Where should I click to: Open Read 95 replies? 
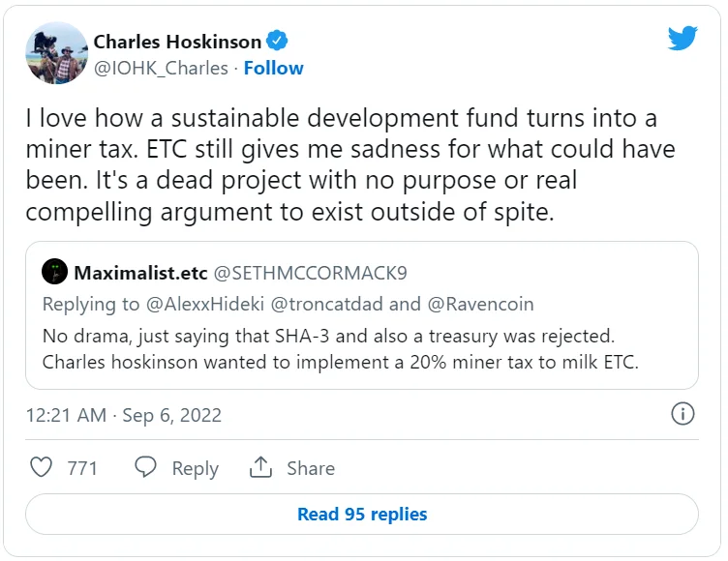[x=362, y=515]
